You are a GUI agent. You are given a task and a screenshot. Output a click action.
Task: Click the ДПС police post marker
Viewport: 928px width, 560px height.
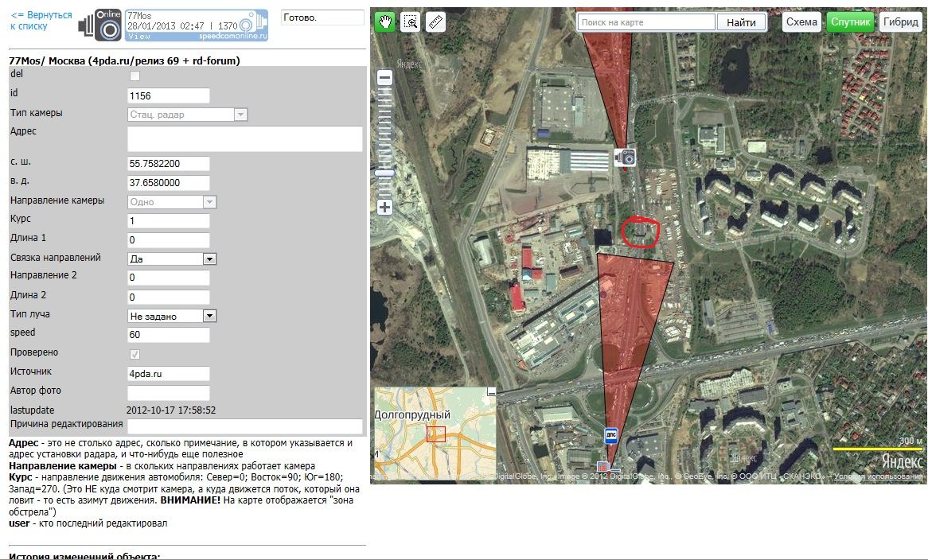point(611,435)
